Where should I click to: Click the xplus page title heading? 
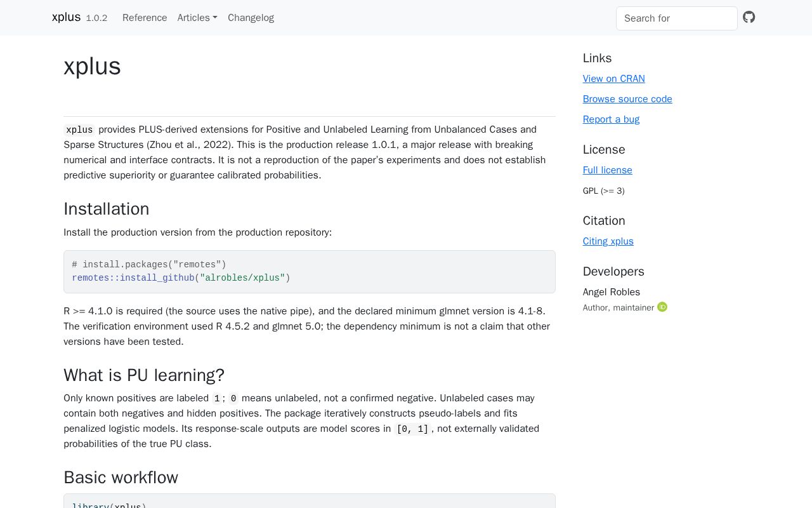pyautogui.click(x=92, y=66)
